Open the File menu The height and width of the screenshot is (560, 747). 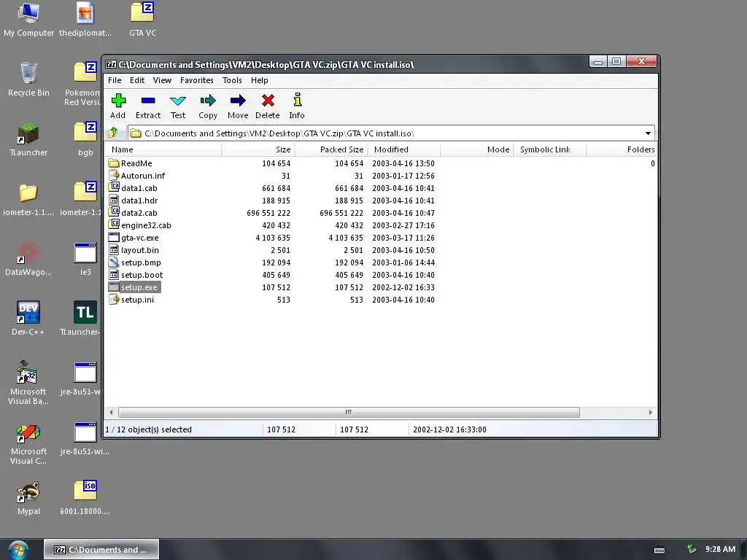pyautogui.click(x=115, y=80)
